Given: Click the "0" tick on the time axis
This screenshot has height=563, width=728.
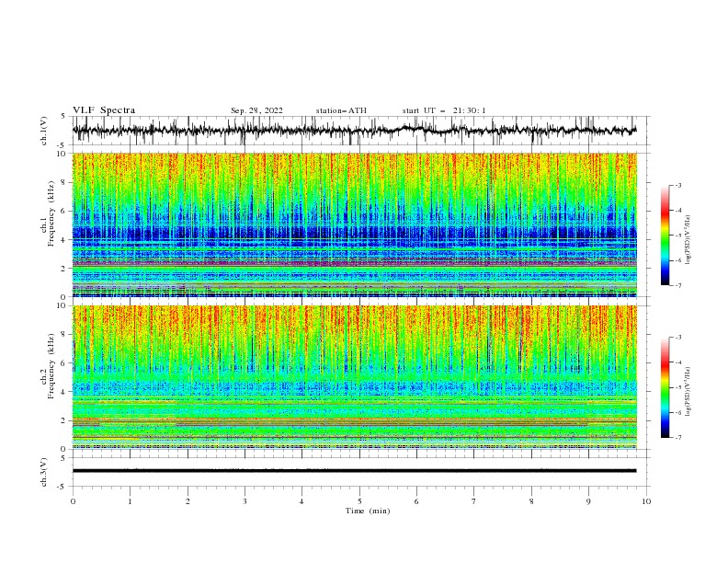Looking at the screenshot, I should click(x=73, y=501).
